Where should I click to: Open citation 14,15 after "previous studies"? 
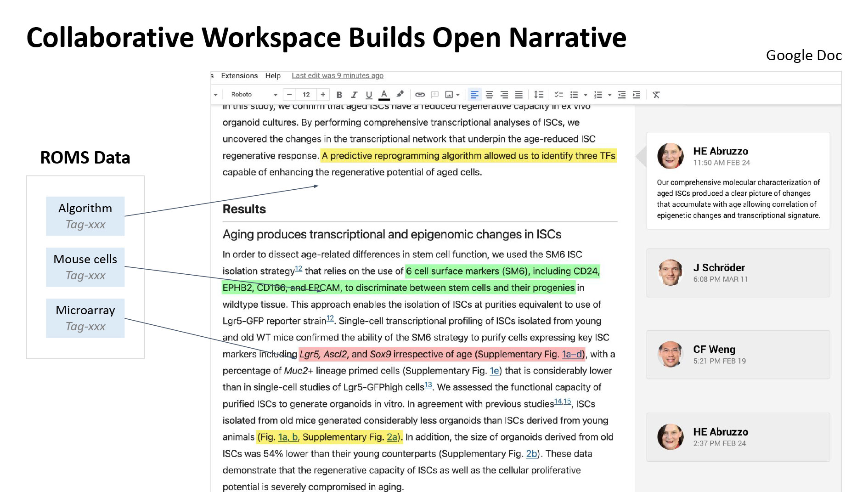pyautogui.click(x=563, y=402)
